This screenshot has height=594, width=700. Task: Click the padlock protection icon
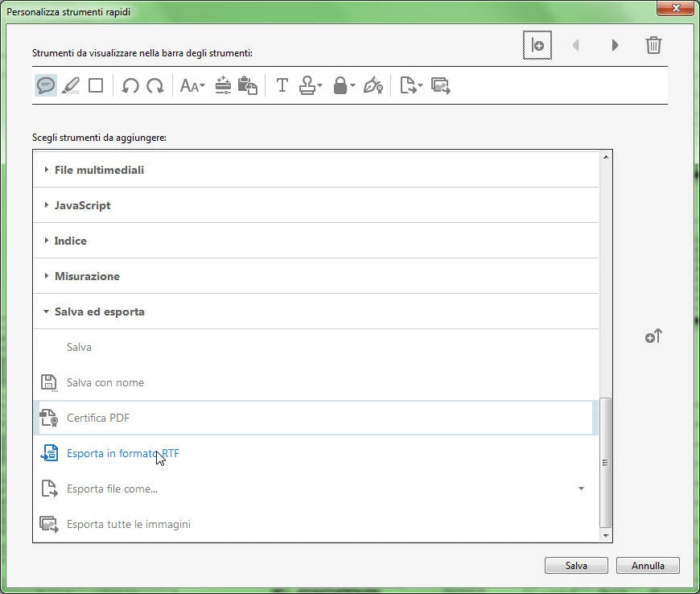pyautogui.click(x=340, y=85)
